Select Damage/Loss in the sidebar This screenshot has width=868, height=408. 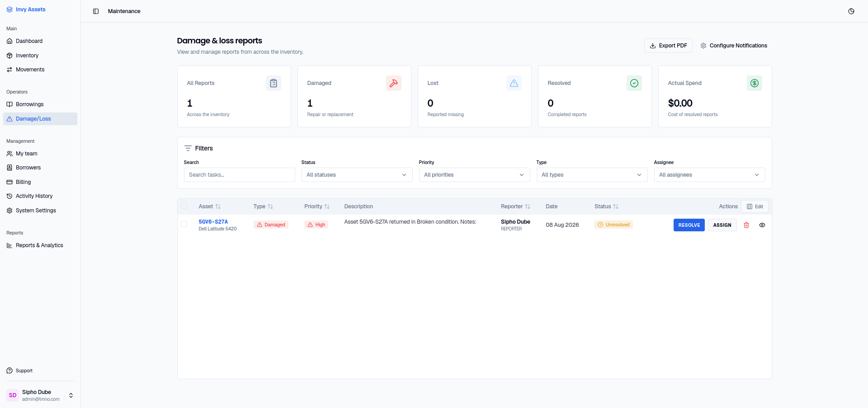point(40,119)
